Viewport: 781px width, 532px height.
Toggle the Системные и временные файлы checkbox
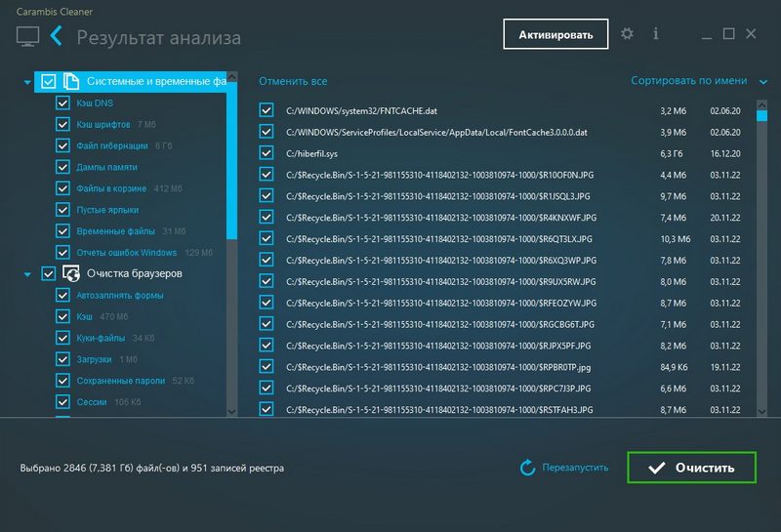[48, 81]
